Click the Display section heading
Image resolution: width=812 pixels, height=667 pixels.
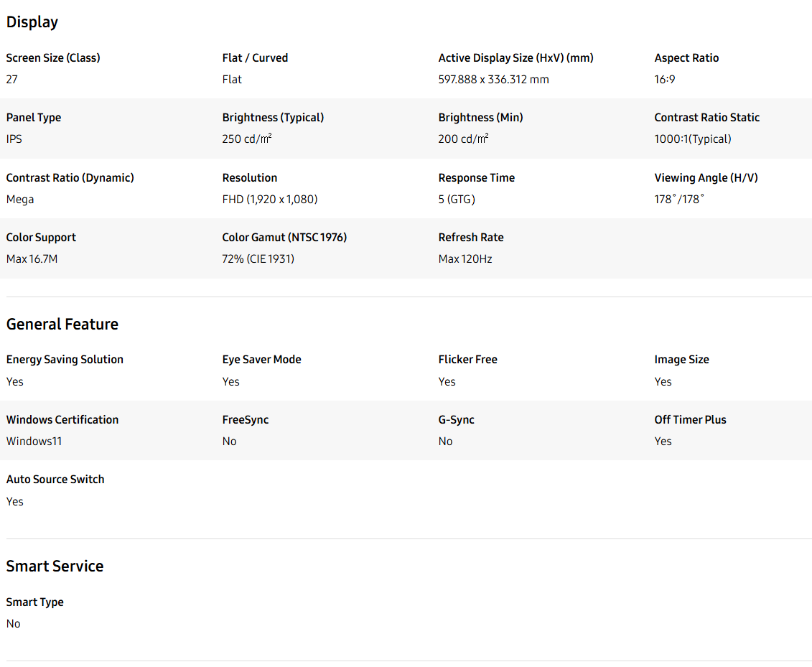click(x=32, y=22)
